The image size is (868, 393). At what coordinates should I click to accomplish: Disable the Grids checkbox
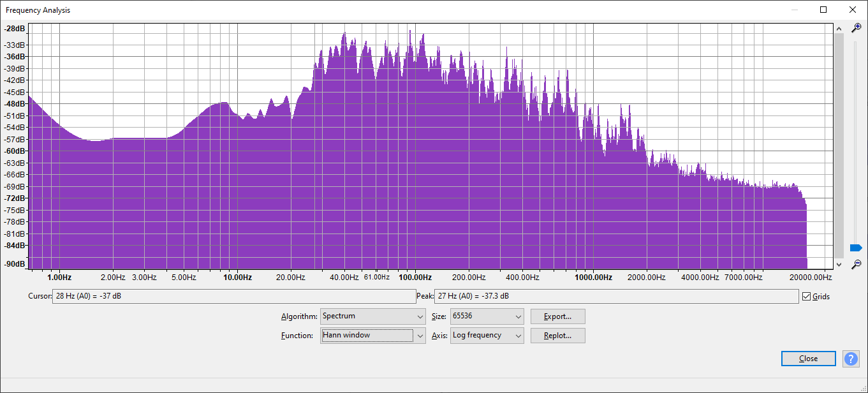tap(807, 297)
